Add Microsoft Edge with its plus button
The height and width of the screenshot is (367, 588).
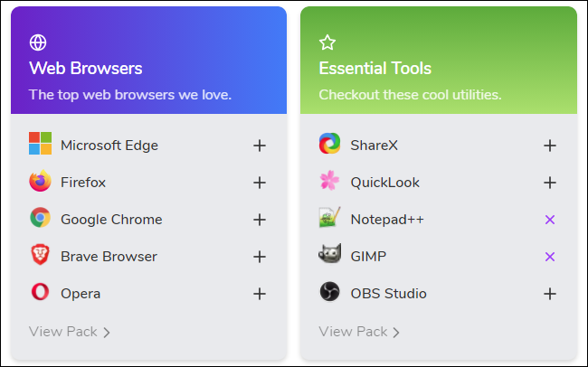[260, 146]
